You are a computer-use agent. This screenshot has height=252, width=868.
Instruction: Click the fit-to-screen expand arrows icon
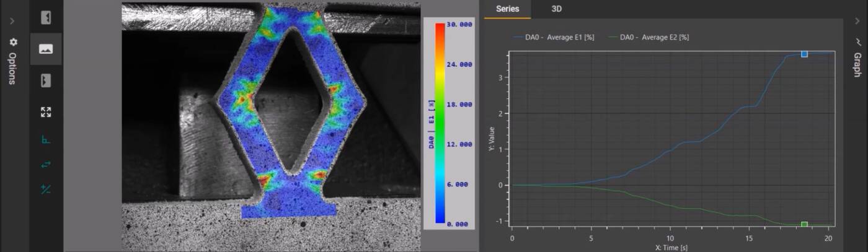point(46,112)
